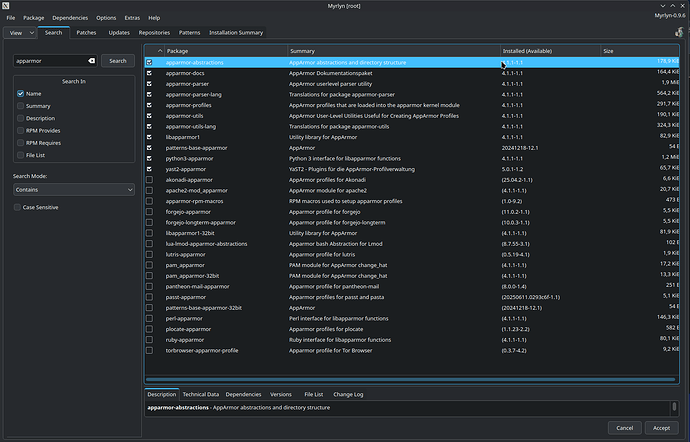The height and width of the screenshot is (442, 690).
Task: Show the Change Log tab
Action: [x=348, y=394]
